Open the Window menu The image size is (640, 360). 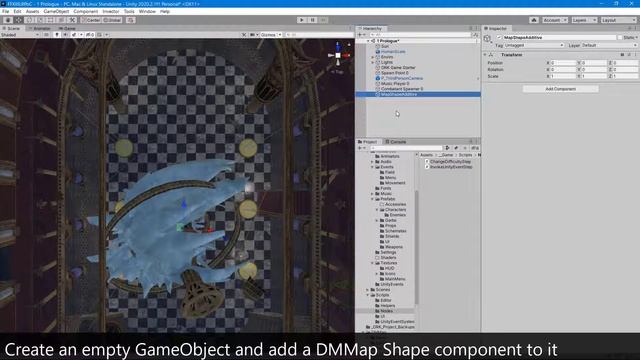pyautogui.click(x=147, y=11)
